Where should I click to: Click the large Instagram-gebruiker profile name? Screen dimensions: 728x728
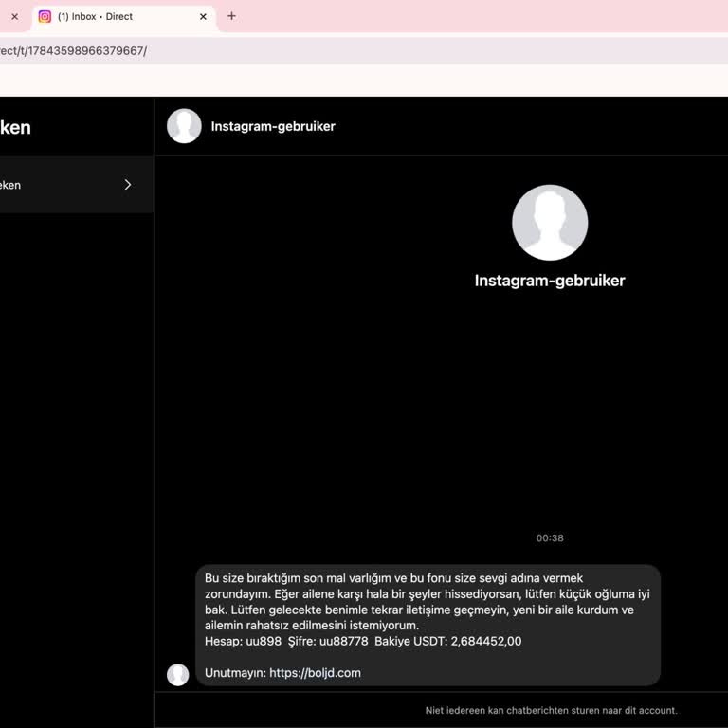coord(550,281)
